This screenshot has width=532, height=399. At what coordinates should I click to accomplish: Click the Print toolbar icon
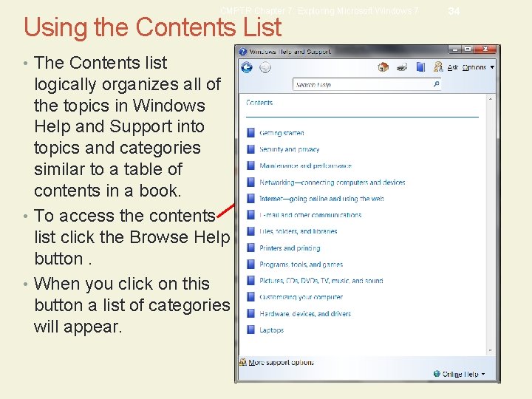coord(402,67)
